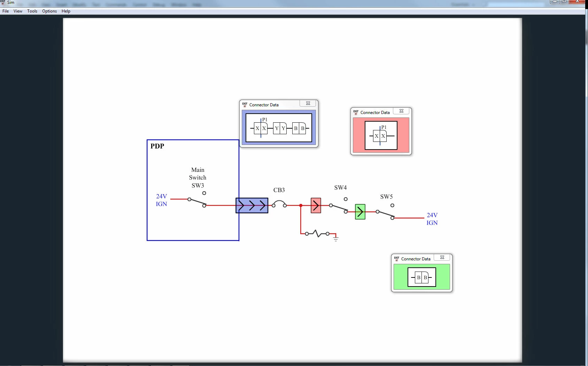Click the DST icon in blue Connector Data title

245,105
